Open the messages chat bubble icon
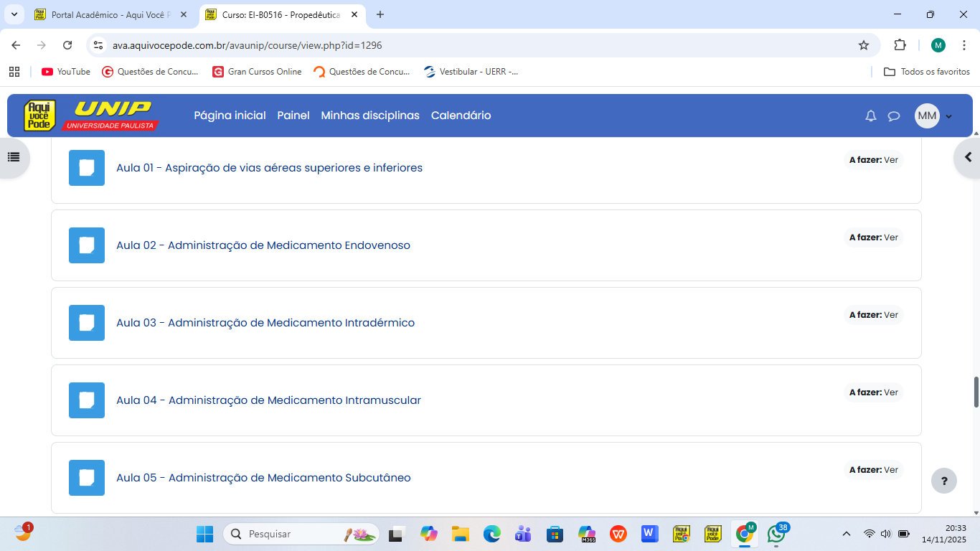980x551 pixels. pos(894,116)
